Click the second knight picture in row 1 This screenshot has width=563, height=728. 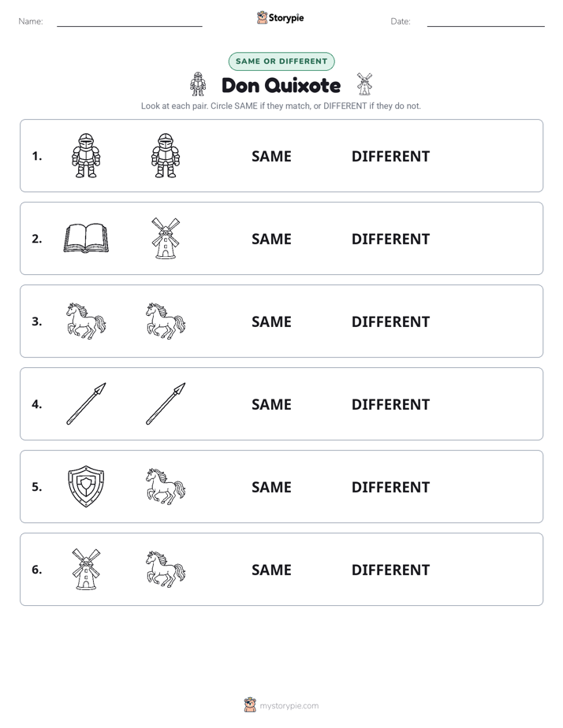pyautogui.click(x=166, y=155)
